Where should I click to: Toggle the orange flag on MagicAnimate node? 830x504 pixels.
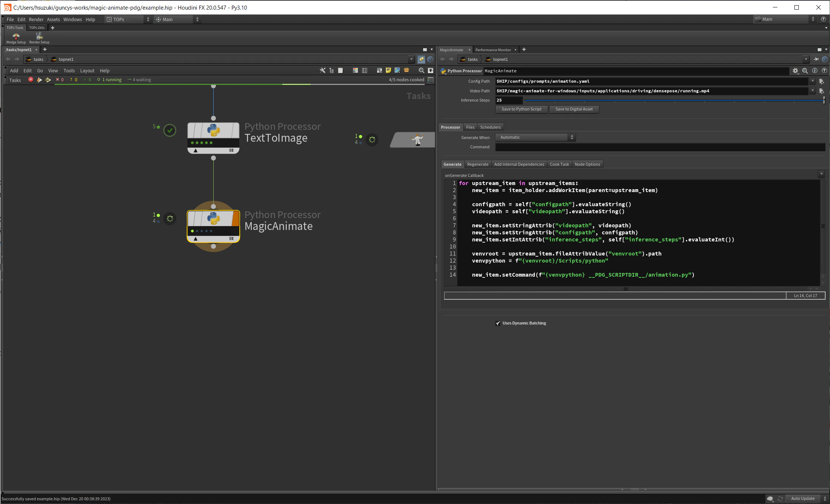235,218
